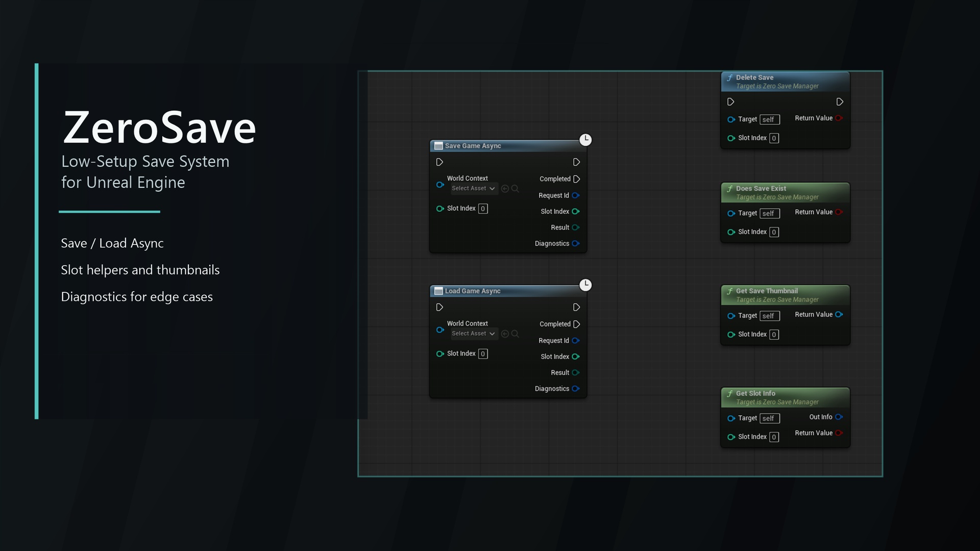The height and width of the screenshot is (551, 980).
Task: Click the Load Game Async Diagnostics pin
Action: pyautogui.click(x=576, y=389)
